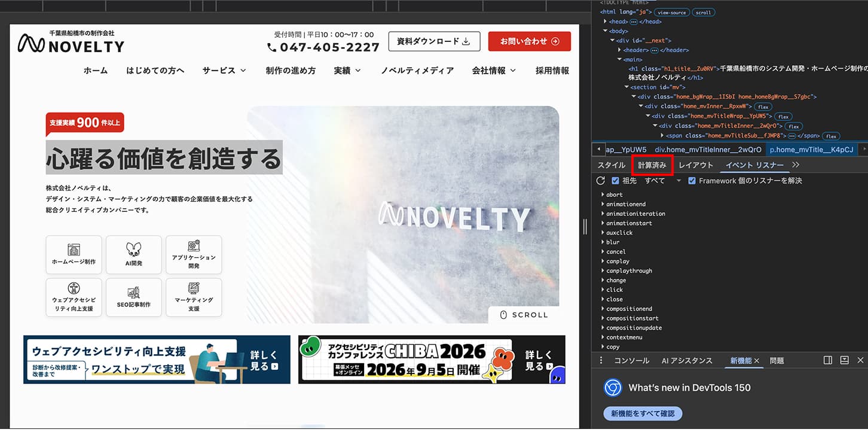Collapse the main element in the DOM tree
This screenshot has width=868, height=432.
(x=620, y=60)
